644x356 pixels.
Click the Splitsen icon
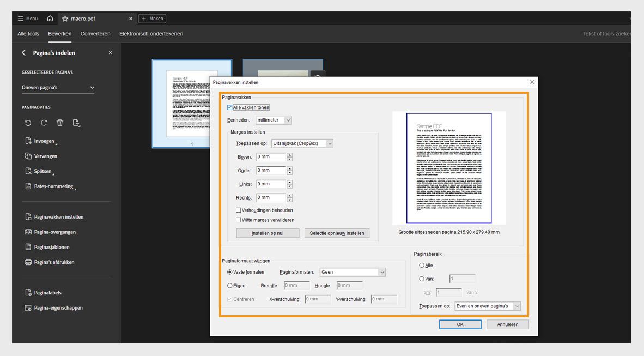tap(28, 171)
